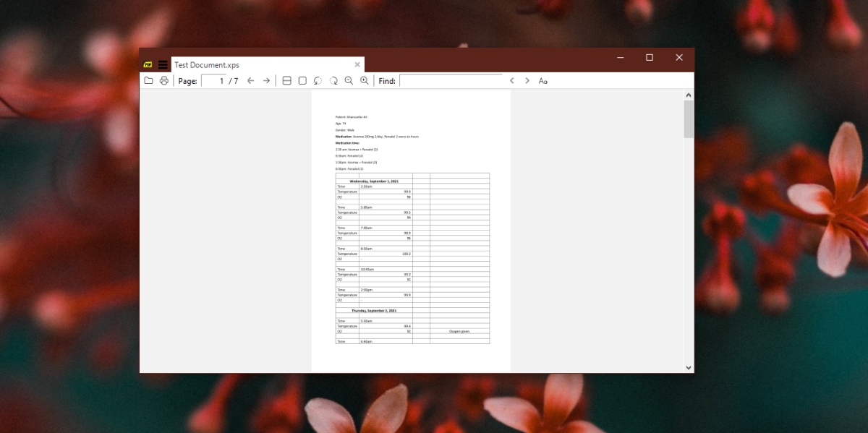The height and width of the screenshot is (433, 868).
Task: Toggle Match Case (Aa) search option
Action: 543,80
